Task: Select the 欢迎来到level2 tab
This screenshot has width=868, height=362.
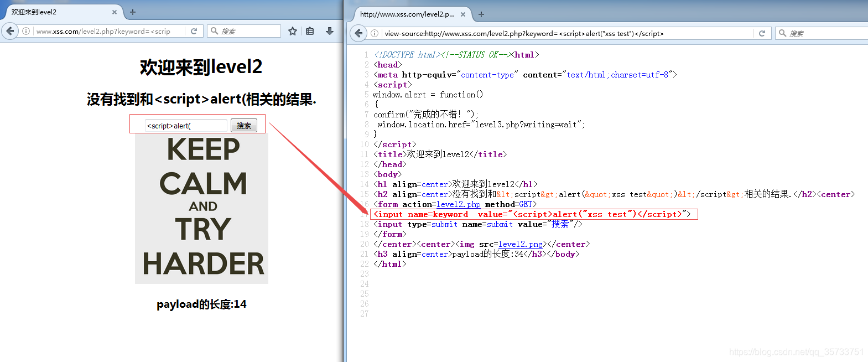Action: [61, 12]
